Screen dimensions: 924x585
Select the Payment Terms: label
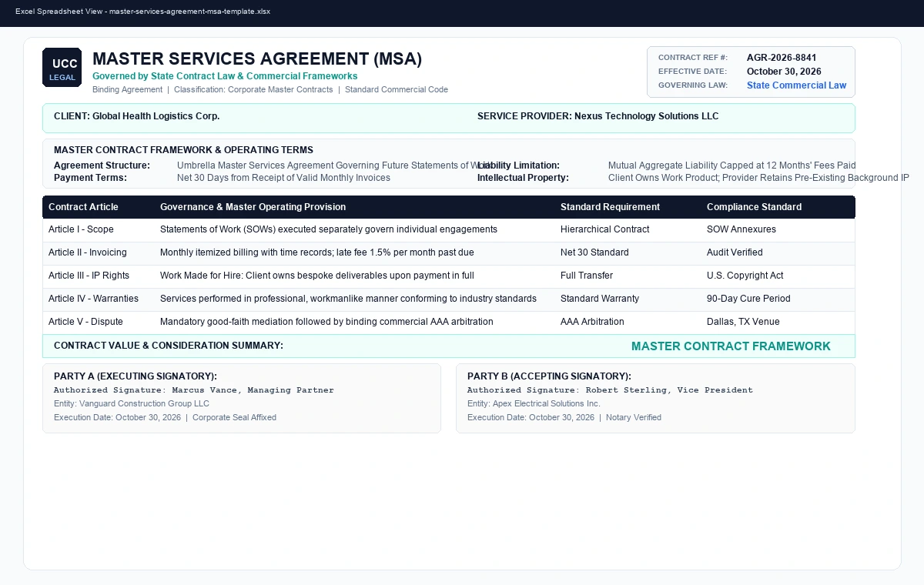click(90, 178)
